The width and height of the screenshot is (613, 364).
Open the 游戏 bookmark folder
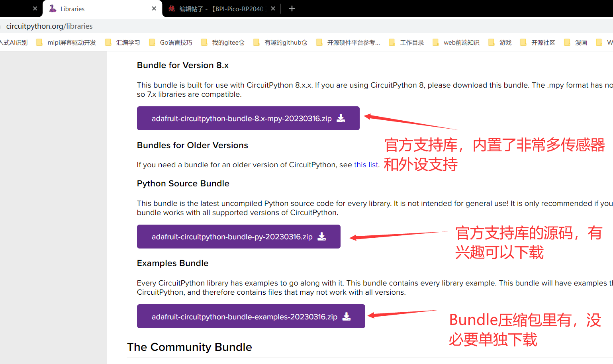pos(500,43)
